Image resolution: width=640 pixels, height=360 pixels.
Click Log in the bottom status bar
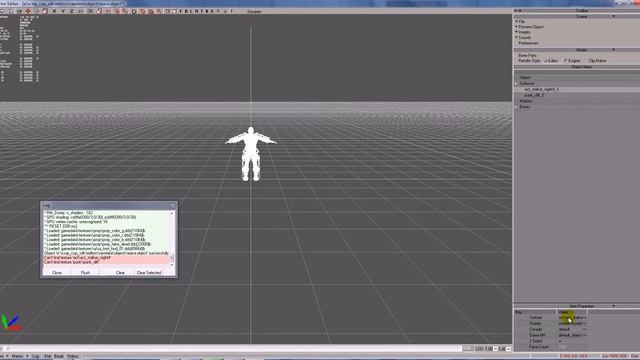click(36, 356)
